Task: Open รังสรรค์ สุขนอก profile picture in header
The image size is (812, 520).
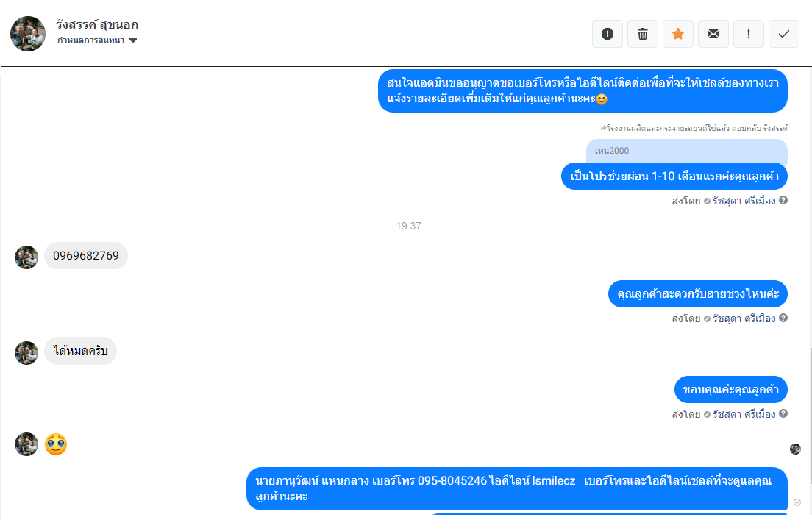Action: point(28,34)
